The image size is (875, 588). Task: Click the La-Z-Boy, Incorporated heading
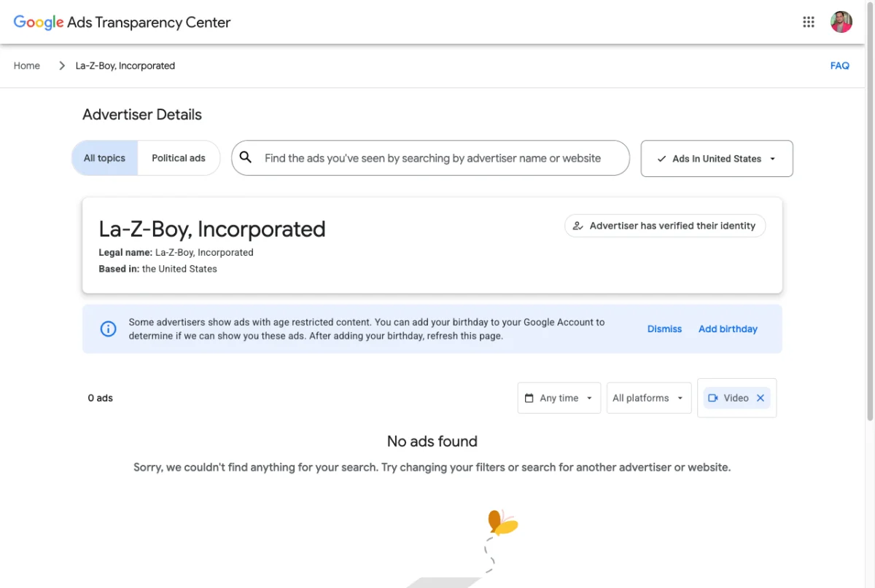click(x=212, y=229)
